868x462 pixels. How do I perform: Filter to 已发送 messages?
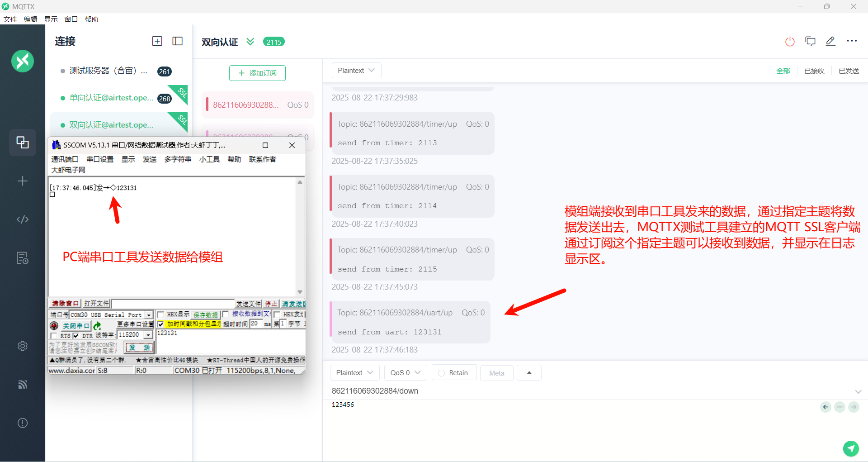[849, 71]
